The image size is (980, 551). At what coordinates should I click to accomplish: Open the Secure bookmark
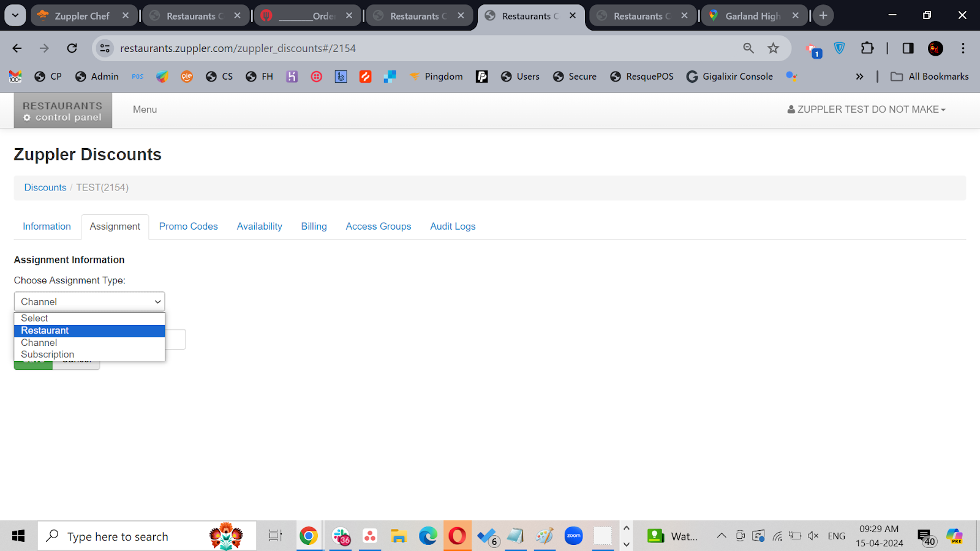pyautogui.click(x=575, y=77)
